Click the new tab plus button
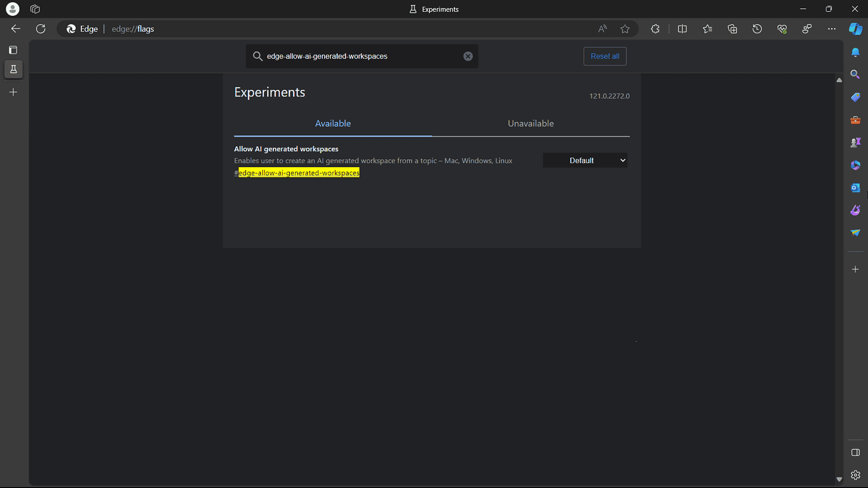Image resolution: width=868 pixels, height=488 pixels. coord(14,92)
